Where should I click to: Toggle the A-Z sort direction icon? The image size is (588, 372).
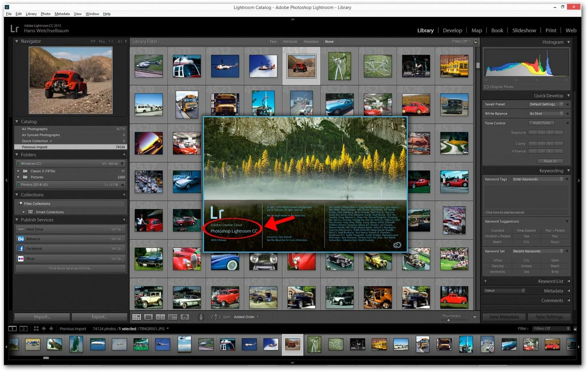point(216,317)
